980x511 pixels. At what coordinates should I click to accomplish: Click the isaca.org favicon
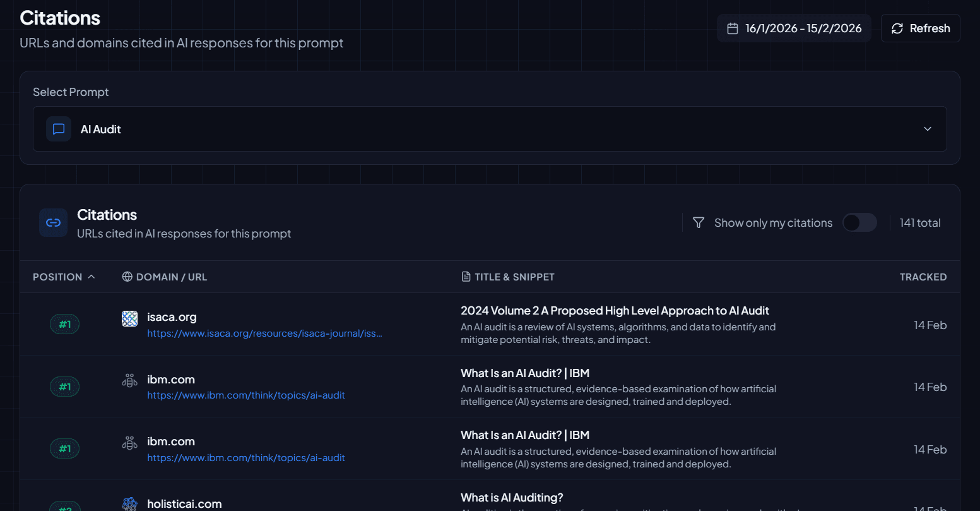129,319
